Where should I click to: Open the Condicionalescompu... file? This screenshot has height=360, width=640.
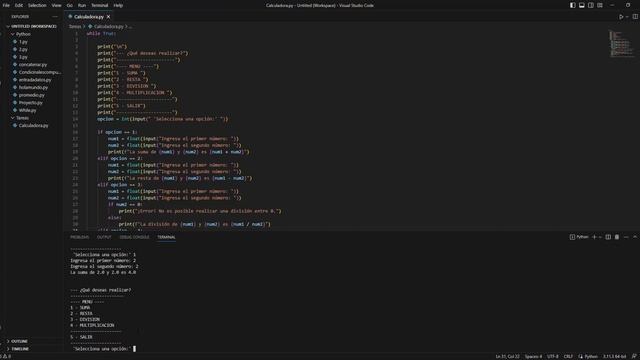pyautogui.click(x=39, y=72)
